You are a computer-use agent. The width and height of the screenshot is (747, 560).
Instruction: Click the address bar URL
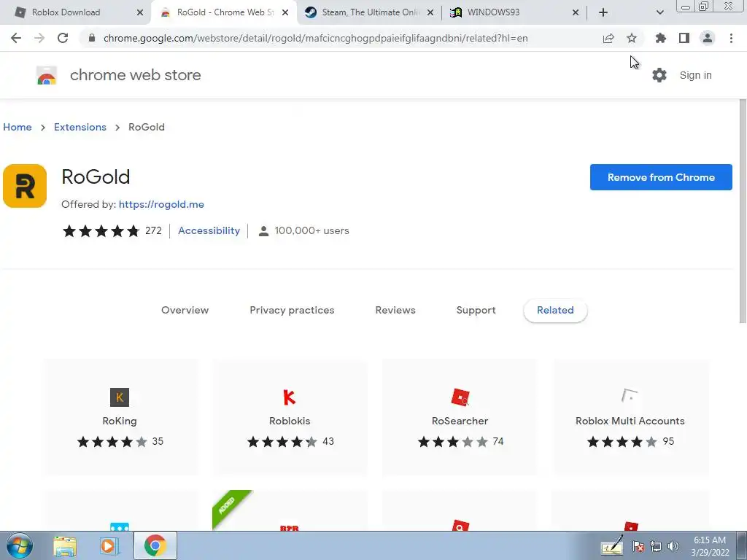click(315, 38)
